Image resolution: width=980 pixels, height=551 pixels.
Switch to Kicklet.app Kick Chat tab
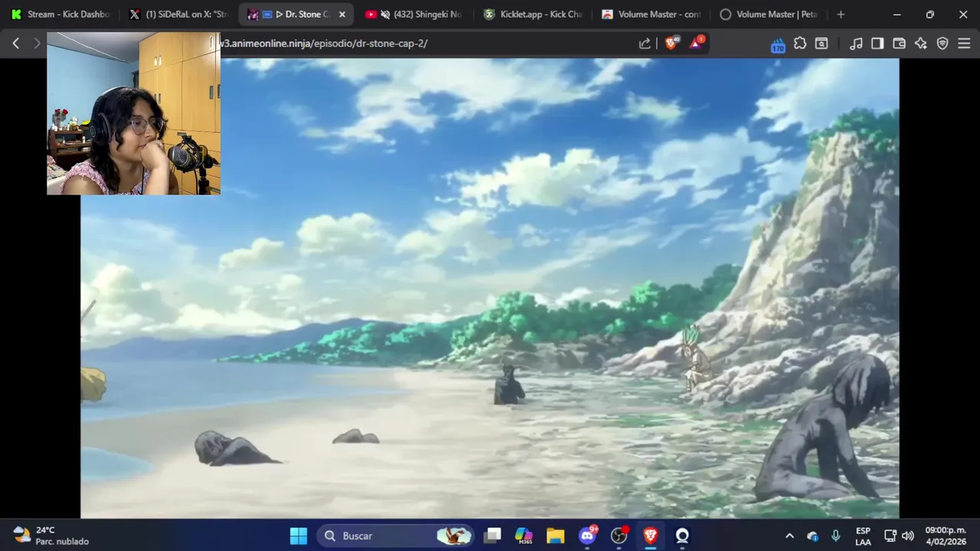pyautogui.click(x=532, y=15)
